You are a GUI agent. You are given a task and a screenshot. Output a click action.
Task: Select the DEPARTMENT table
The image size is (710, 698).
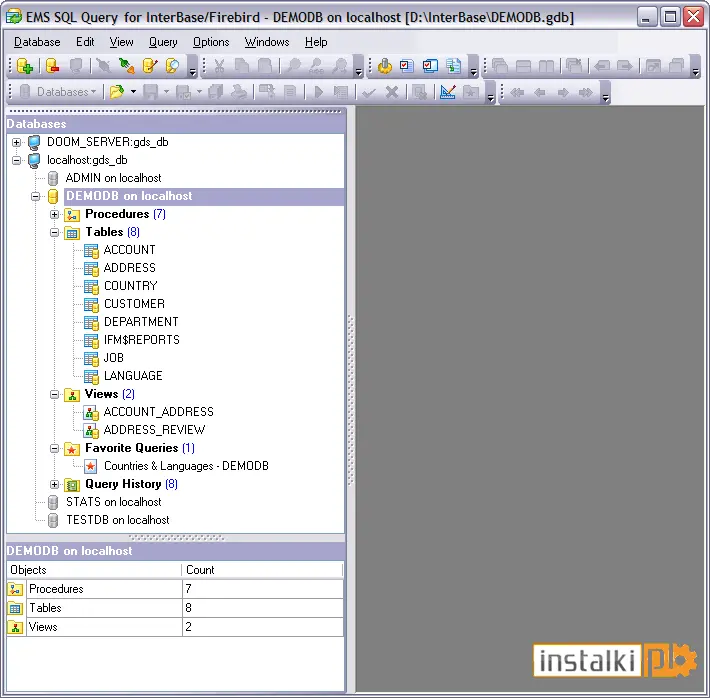[141, 322]
